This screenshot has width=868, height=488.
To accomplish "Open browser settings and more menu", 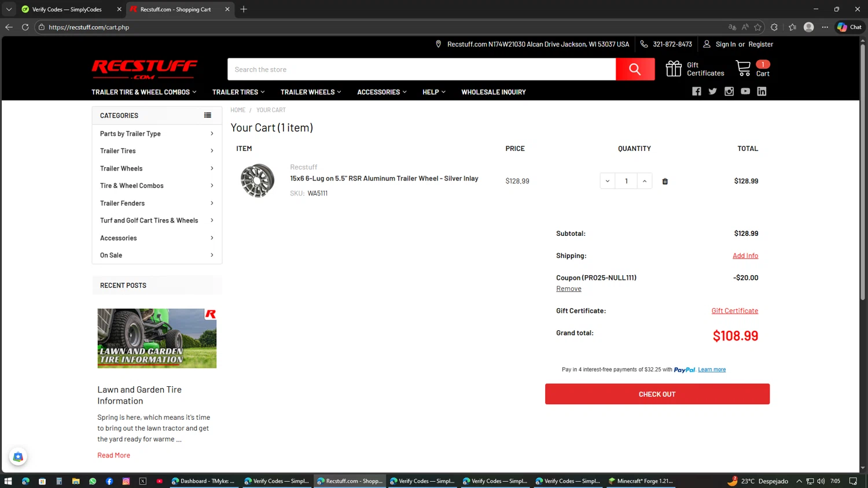I will [825, 27].
